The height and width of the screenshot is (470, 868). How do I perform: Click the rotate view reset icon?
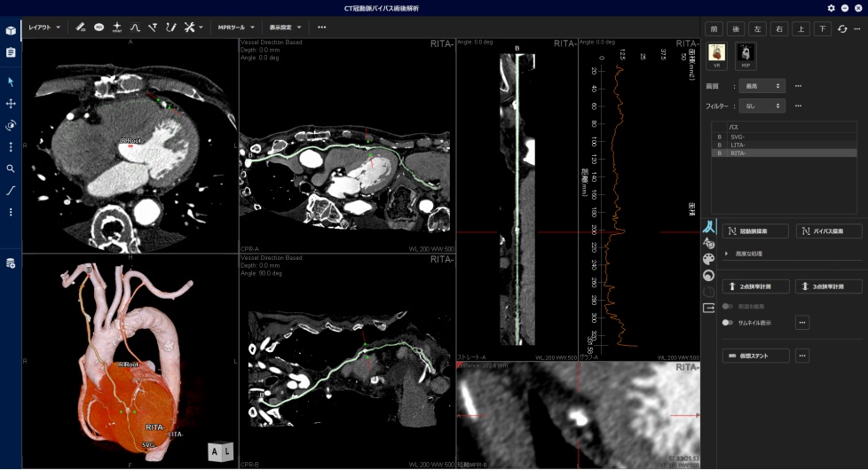842,29
